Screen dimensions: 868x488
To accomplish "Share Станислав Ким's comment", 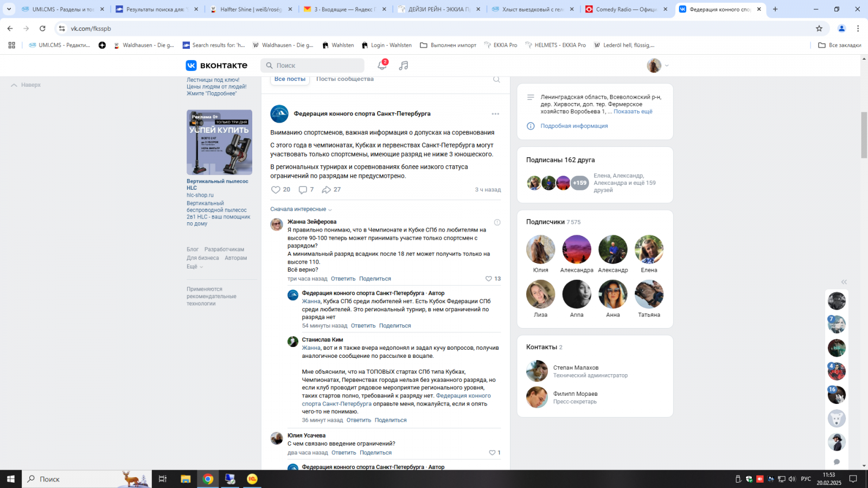I will tap(391, 420).
